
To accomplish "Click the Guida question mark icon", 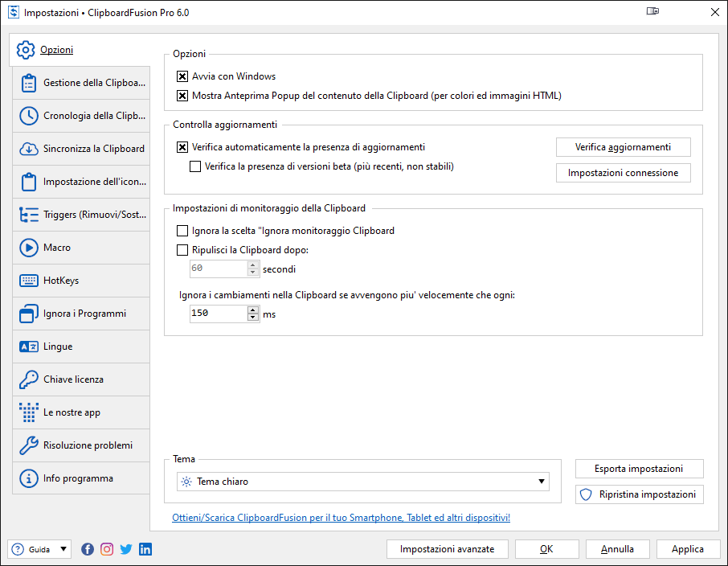I will coord(18,549).
